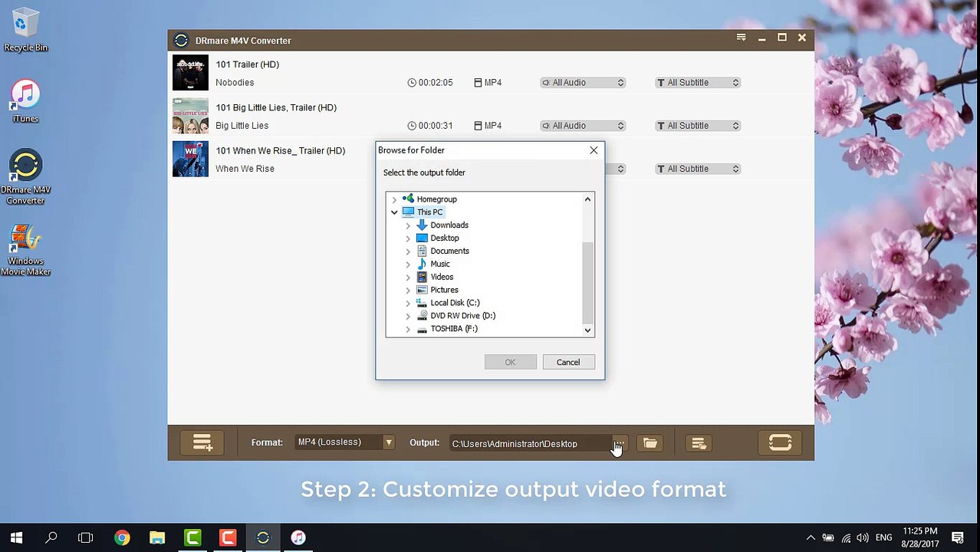Collapse the This PC tree node
This screenshot has width=980, height=552.
394,212
